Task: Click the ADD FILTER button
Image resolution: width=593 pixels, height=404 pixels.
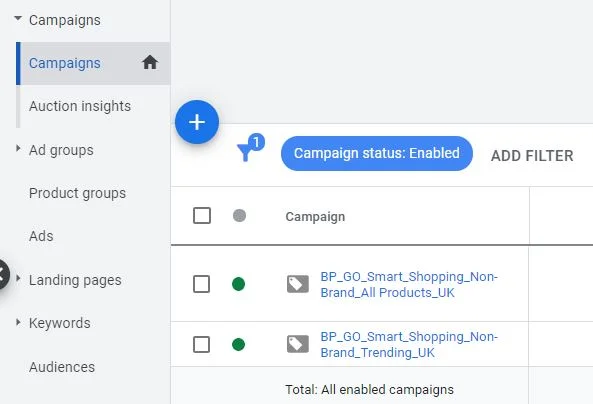Action: pos(532,156)
